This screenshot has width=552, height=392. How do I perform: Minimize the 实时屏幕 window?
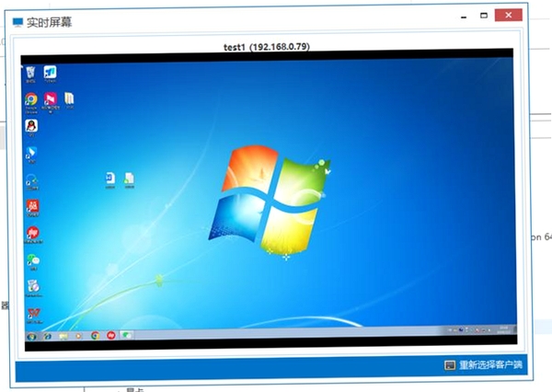pyautogui.click(x=464, y=17)
